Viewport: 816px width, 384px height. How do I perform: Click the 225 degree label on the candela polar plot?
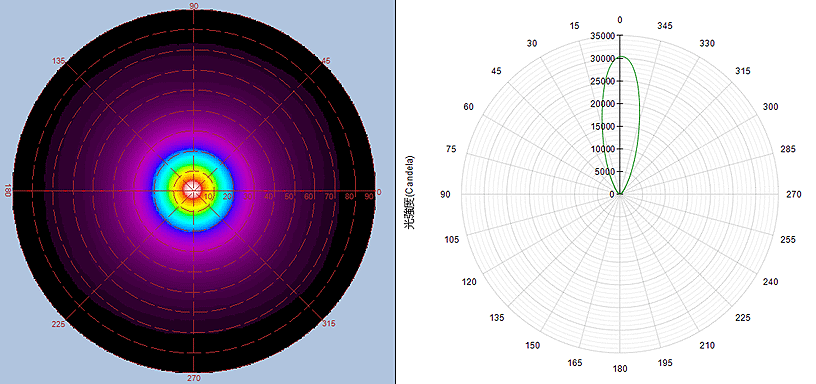click(x=743, y=318)
